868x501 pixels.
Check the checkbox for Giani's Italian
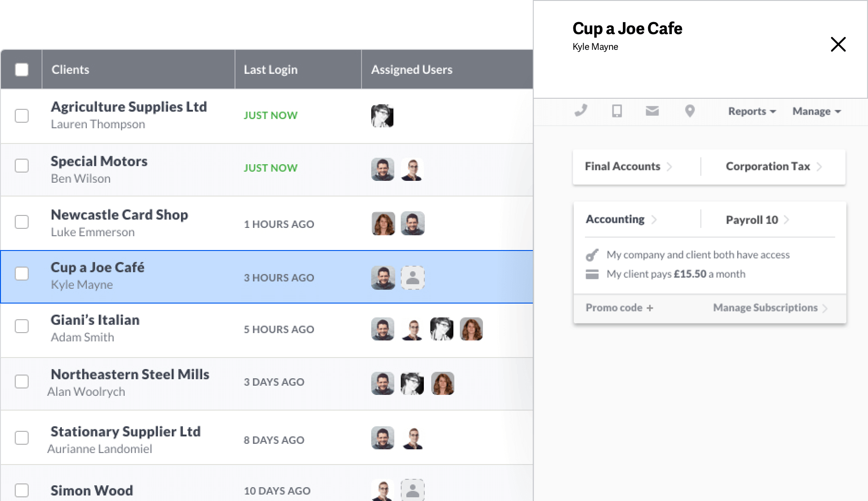[21, 326]
